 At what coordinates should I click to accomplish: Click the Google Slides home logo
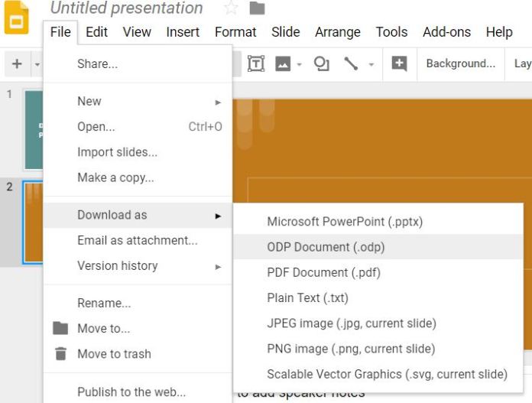(x=16, y=18)
